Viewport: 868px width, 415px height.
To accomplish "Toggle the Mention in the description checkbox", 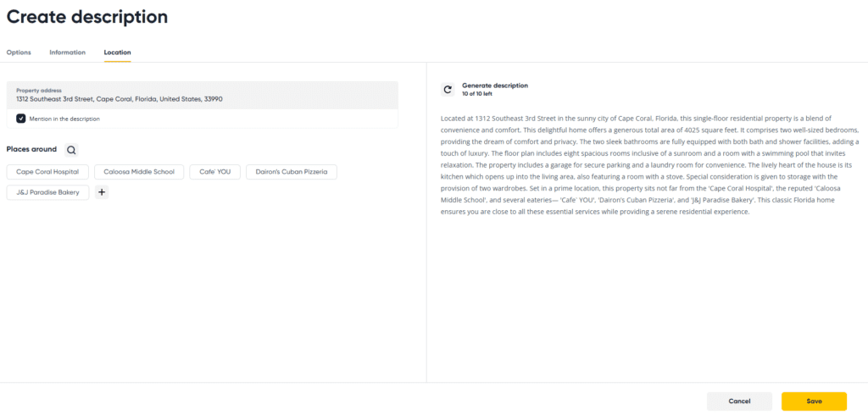I will coord(21,119).
